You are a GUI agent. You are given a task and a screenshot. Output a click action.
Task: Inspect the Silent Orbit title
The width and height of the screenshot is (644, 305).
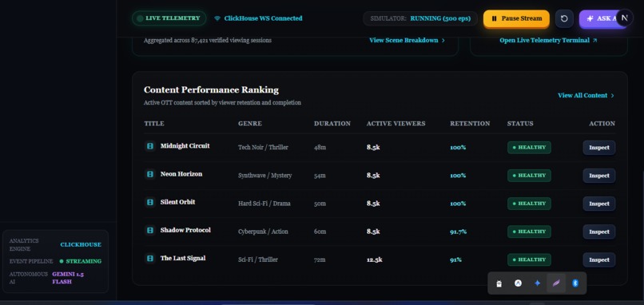(x=598, y=204)
